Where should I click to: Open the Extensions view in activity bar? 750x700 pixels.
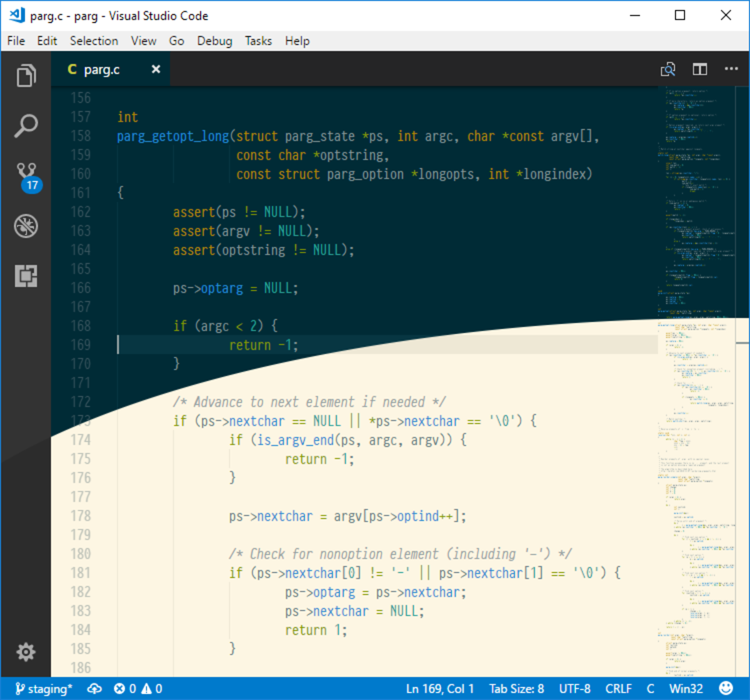pos(26,276)
